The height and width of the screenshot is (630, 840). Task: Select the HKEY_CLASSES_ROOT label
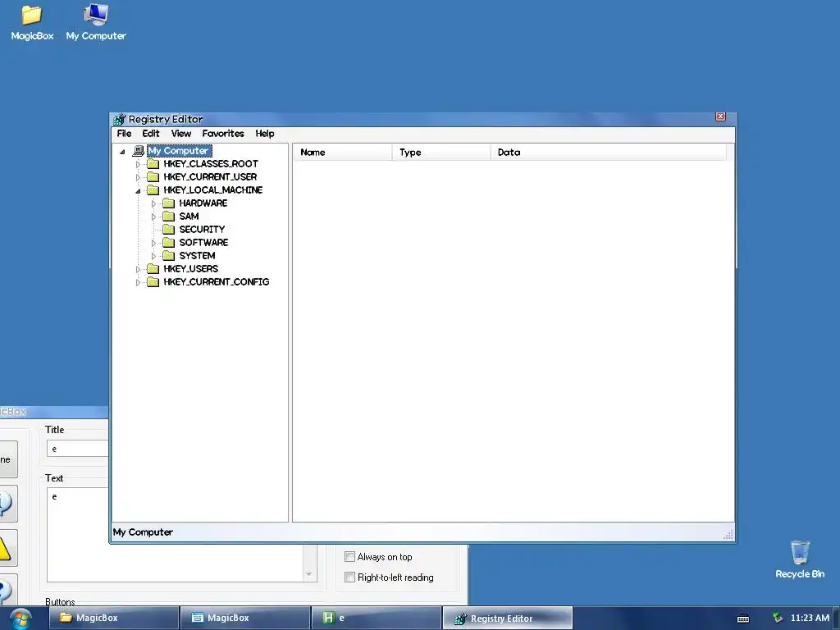211,164
